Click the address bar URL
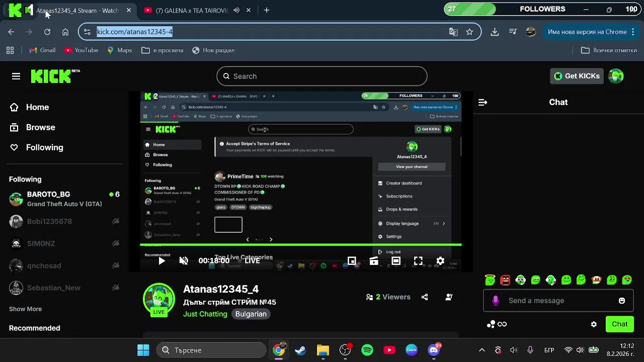 click(134, 32)
